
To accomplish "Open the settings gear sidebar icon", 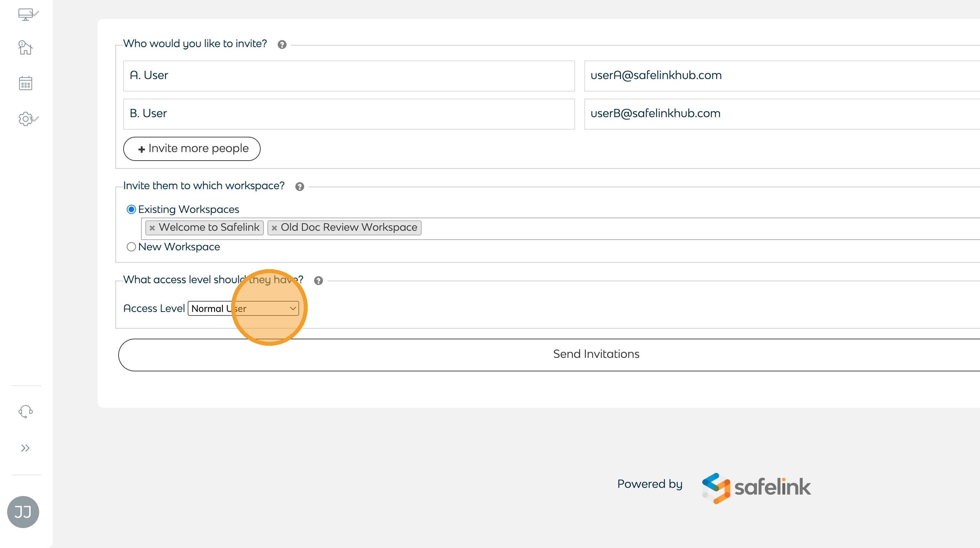I will click(26, 119).
